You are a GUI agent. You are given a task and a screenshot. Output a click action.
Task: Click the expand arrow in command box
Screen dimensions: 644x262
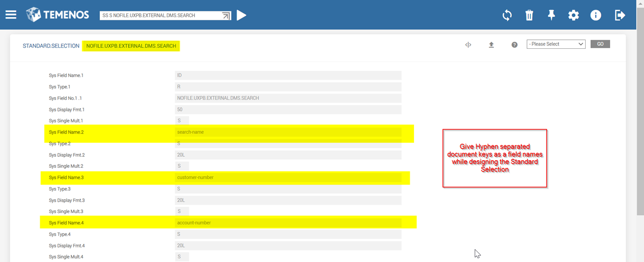pos(226,16)
